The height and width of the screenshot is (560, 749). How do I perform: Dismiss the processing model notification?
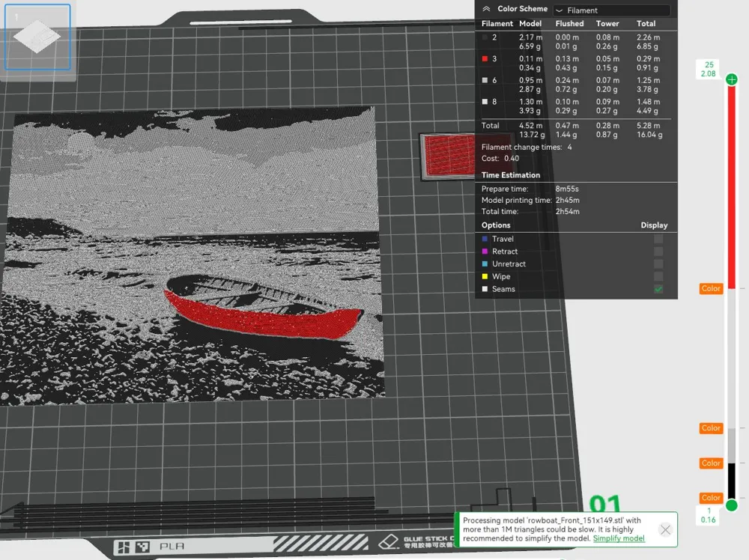pyautogui.click(x=665, y=529)
